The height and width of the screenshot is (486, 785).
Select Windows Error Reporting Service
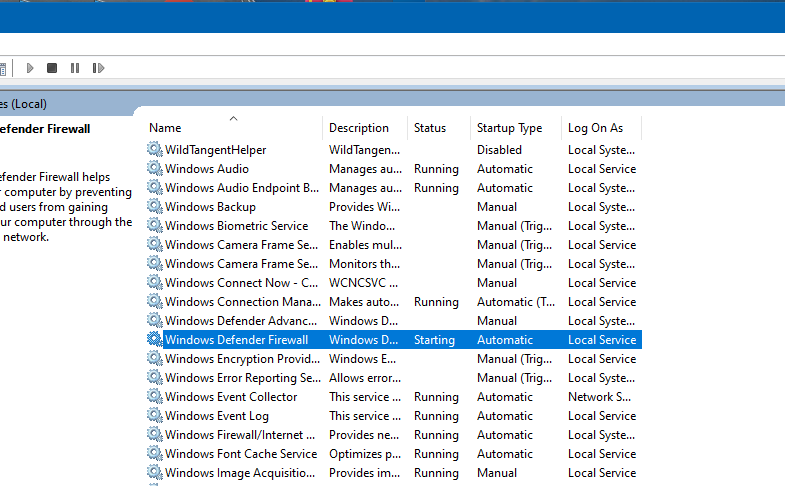point(394,378)
